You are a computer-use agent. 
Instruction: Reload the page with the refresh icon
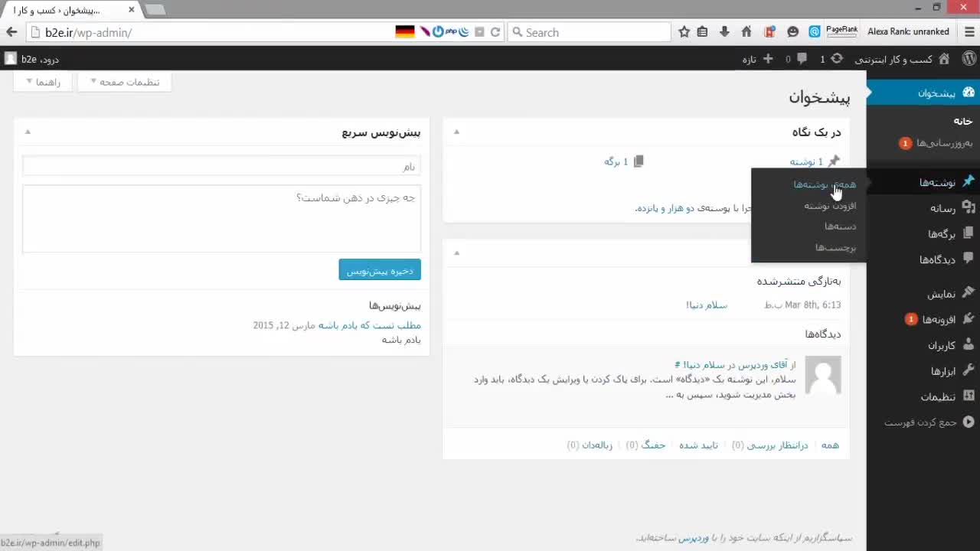495,32
